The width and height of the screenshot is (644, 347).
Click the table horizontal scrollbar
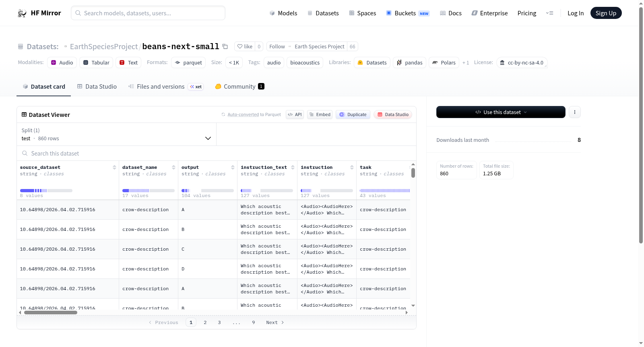pyautogui.click(x=51, y=312)
